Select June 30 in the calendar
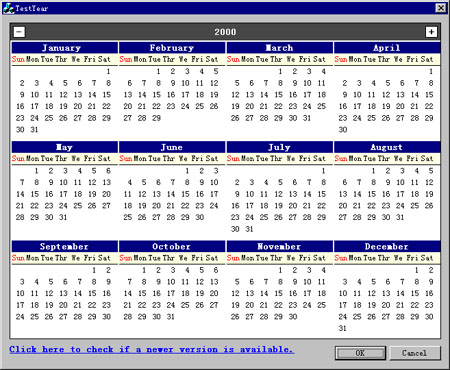The height and width of the screenshot is (370, 450). 200,217
